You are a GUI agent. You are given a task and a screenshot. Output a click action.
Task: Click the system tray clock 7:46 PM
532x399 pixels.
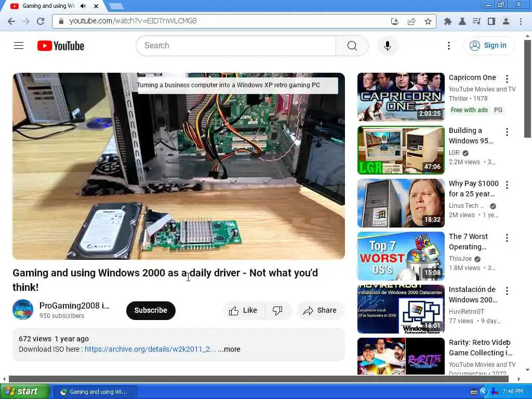coord(513,392)
